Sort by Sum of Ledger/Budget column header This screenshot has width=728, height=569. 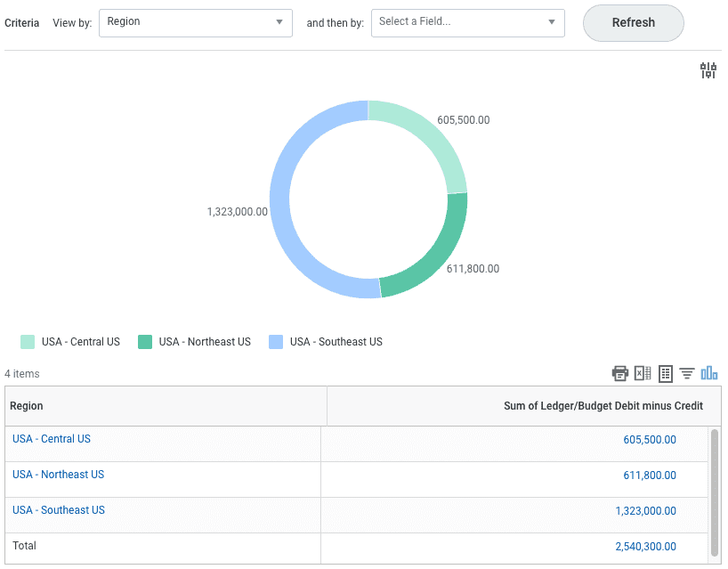tap(603, 406)
